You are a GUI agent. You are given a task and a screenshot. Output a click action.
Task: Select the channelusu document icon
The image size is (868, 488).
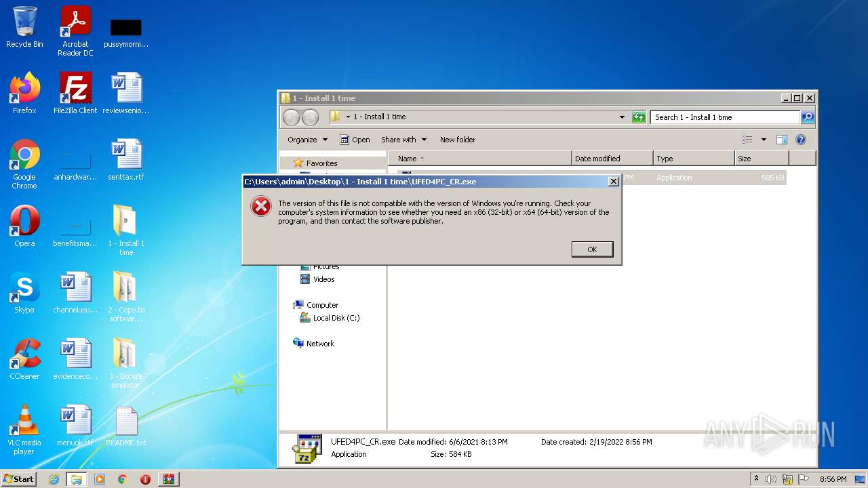[x=75, y=293]
